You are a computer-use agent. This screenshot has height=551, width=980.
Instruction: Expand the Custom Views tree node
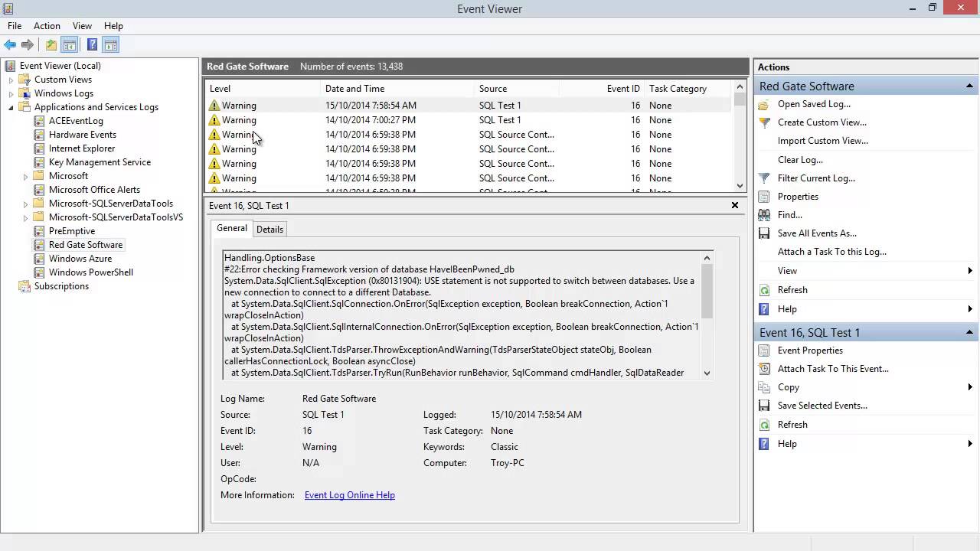click(x=11, y=80)
